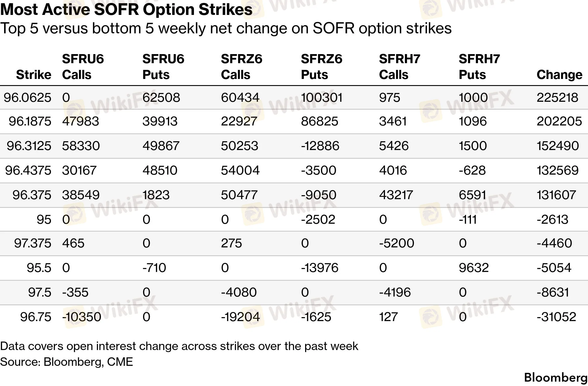The image size is (588, 386).
Task: Click the -13976 SFRZ6 Puts value
Action: coord(320,268)
